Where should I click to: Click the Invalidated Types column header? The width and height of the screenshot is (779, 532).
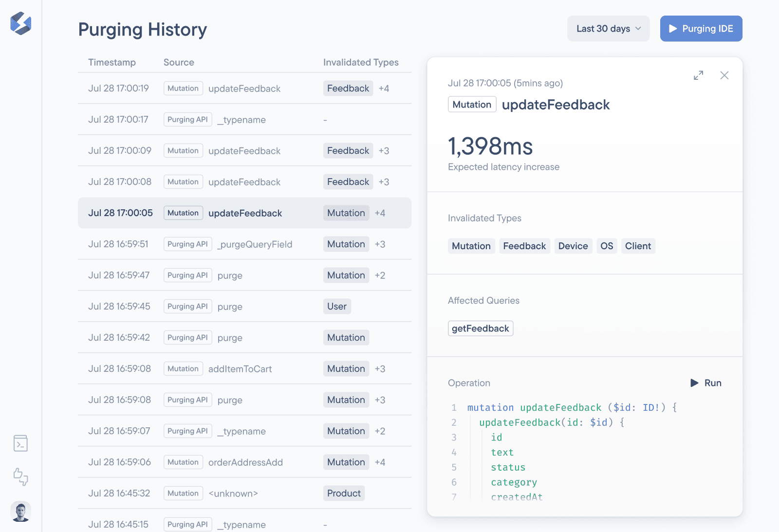360,62
